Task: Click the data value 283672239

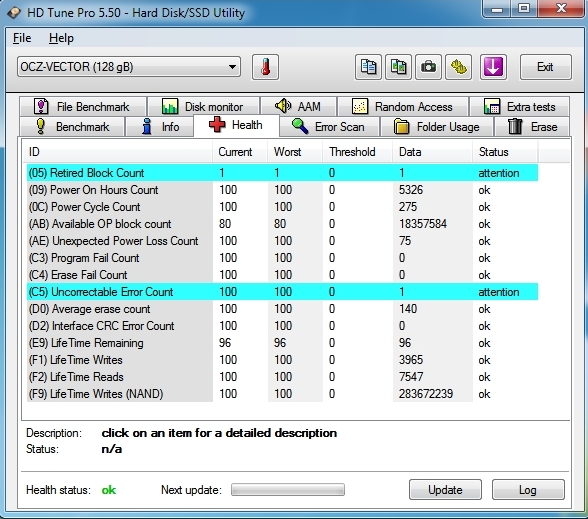Action: click(426, 394)
